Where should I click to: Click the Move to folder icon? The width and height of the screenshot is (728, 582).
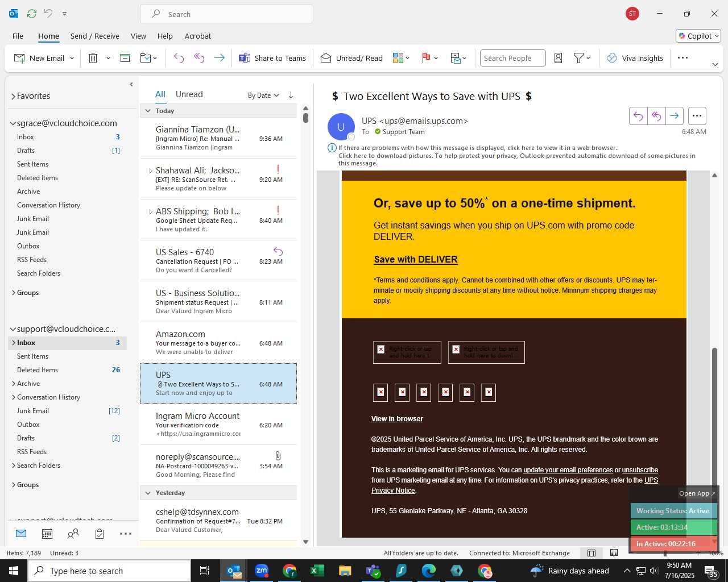pos(146,58)
